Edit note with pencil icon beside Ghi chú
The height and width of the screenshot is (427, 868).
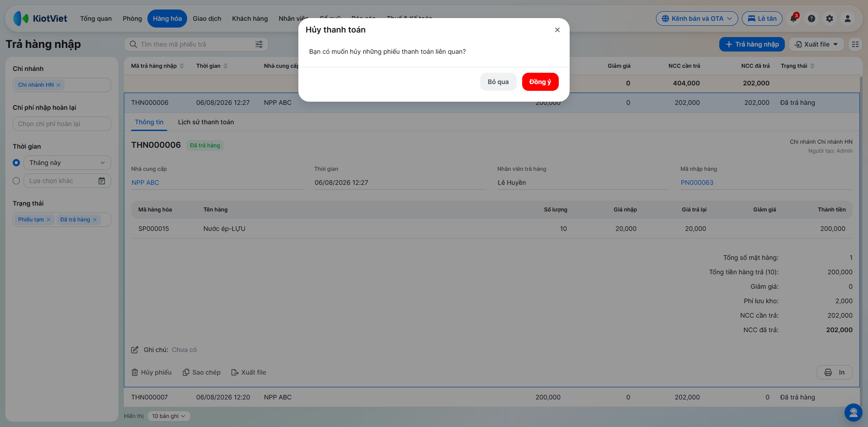[x=135, y=350]
